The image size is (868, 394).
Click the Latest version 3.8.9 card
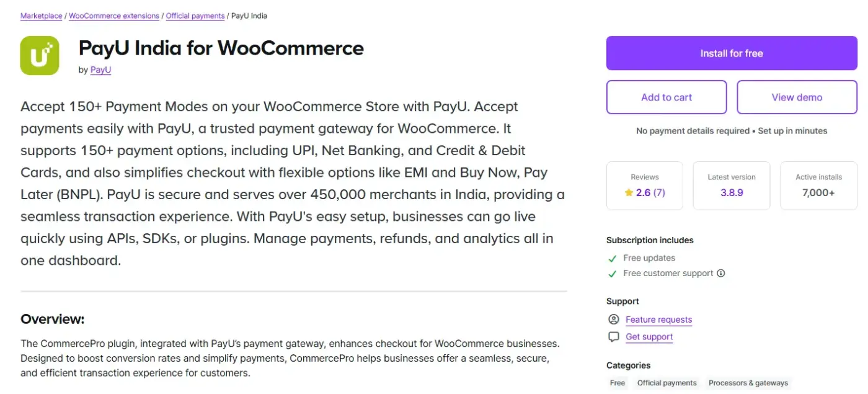click(732, 186)
